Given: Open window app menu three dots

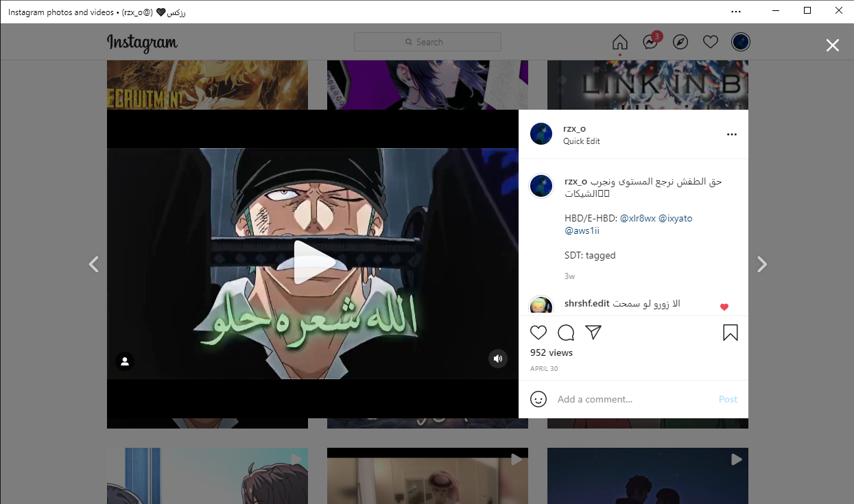Looking at the screenshot, I should coord(736,11).
